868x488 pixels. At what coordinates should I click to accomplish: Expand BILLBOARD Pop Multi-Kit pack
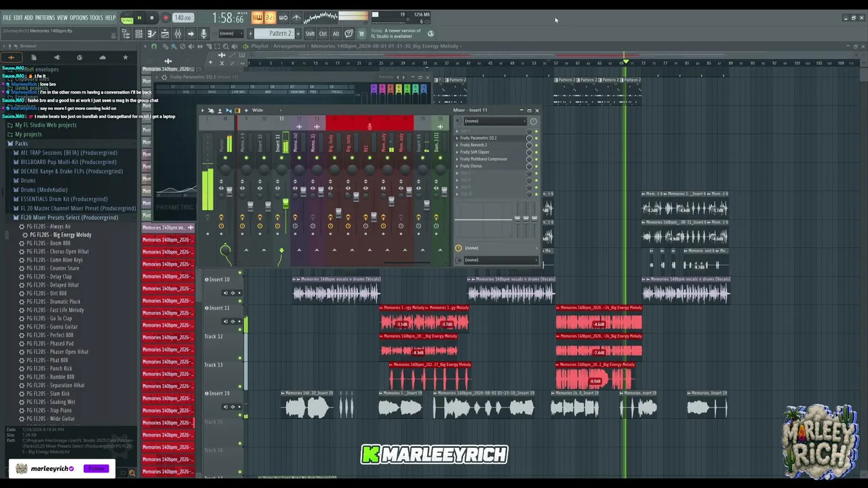[68, 162]
